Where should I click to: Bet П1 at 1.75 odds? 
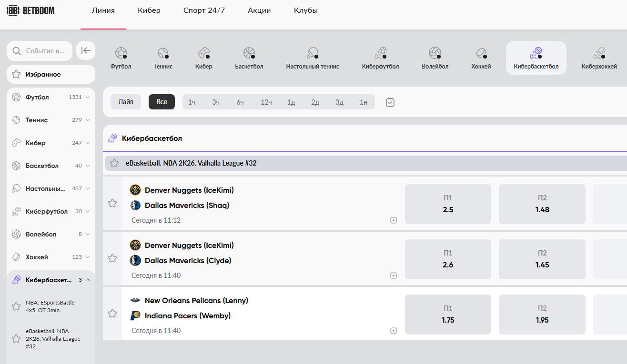point(448,315)
